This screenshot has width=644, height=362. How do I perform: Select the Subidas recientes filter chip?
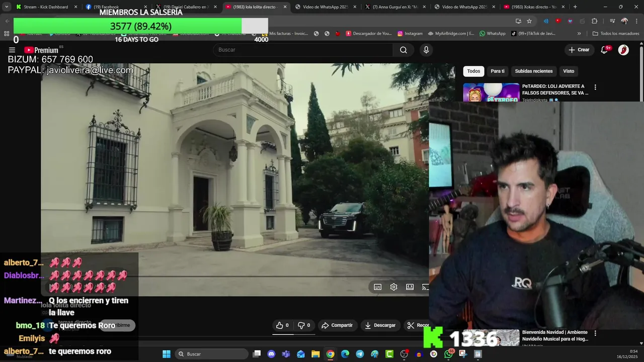534,71
